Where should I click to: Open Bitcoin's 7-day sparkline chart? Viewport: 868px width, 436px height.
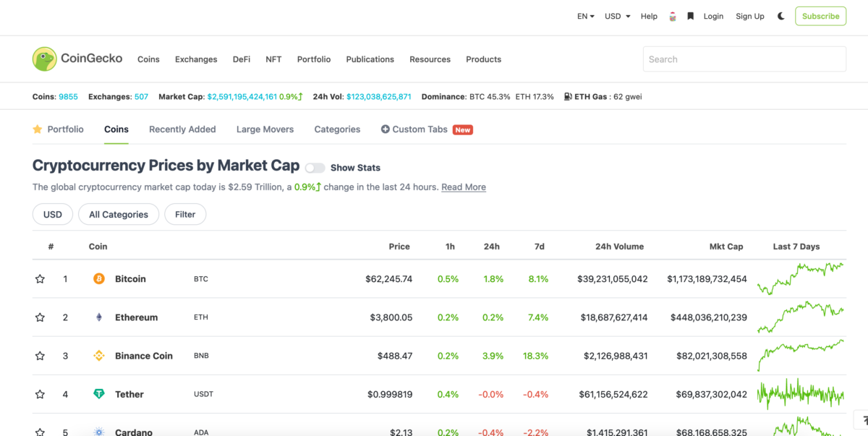800,278
